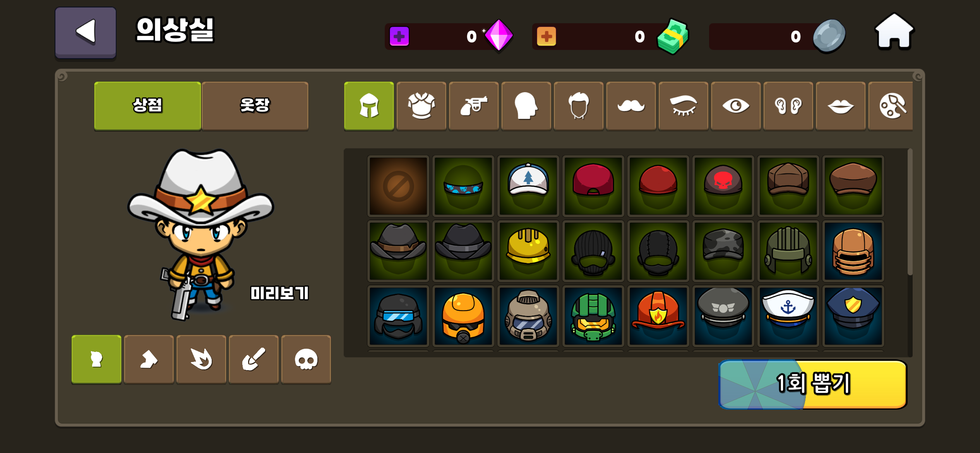Open the lips category icon
The image size is (980, 453).
tap(841, 106)
